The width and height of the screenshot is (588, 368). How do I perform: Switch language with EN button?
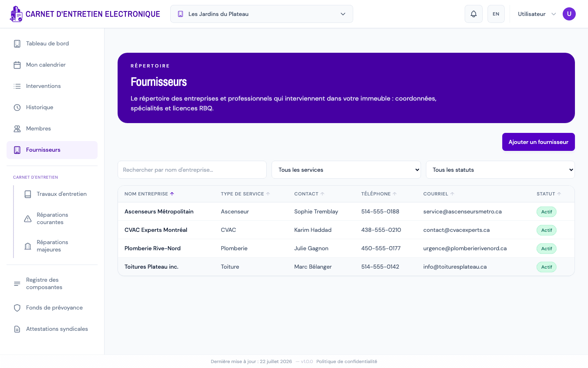point(496,14)
